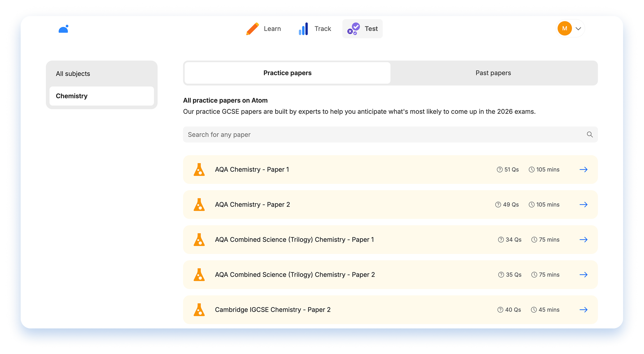Click the search magnifier icon

pos(590,135)
